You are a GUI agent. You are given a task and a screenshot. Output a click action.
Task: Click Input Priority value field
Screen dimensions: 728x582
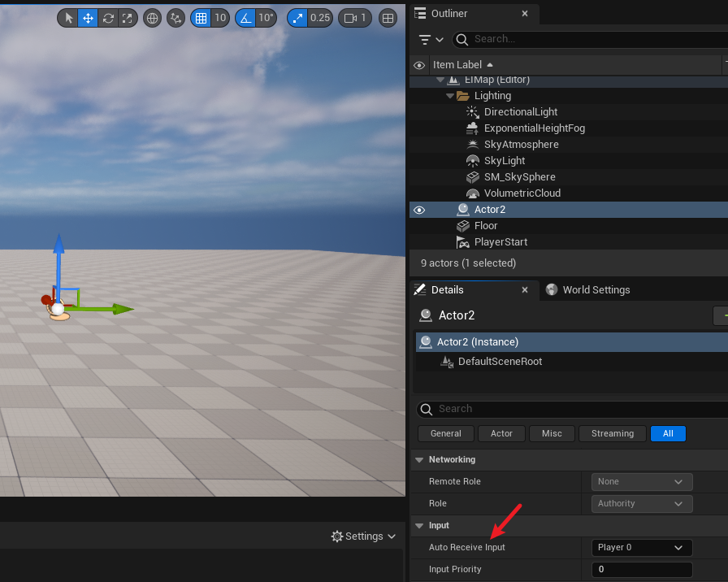642,570
